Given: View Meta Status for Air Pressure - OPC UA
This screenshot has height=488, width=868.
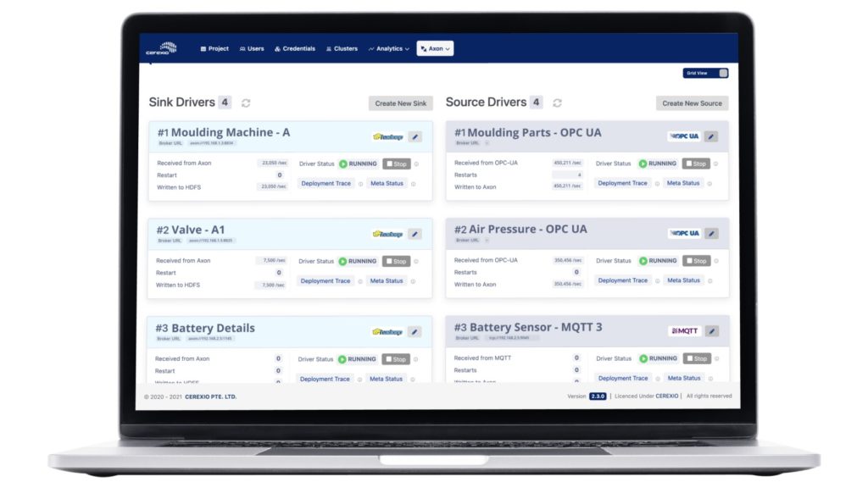Looking at the screenshot, I should tap(684, 280).
